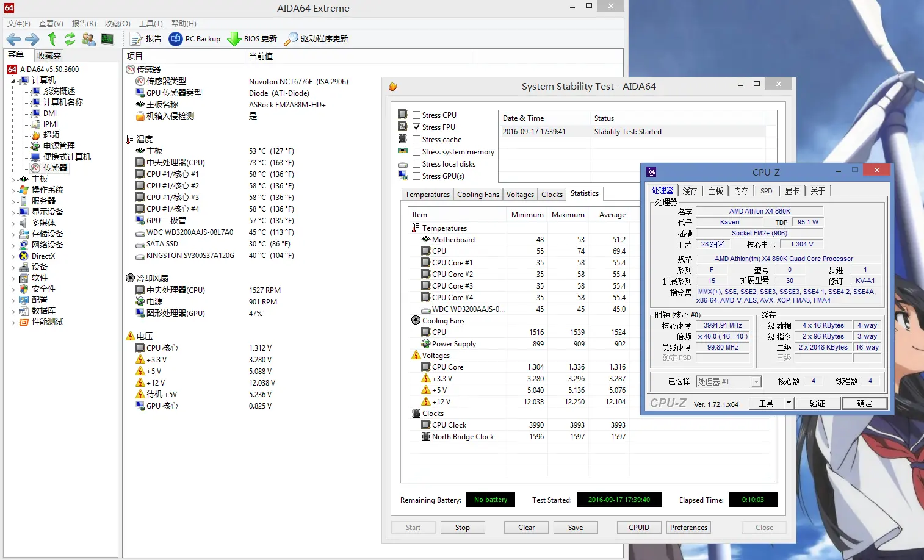Image resolution: width=924 pixels, height=560 pixels.
Task: Switch to the Voltages tab
Action: (520, 195)
